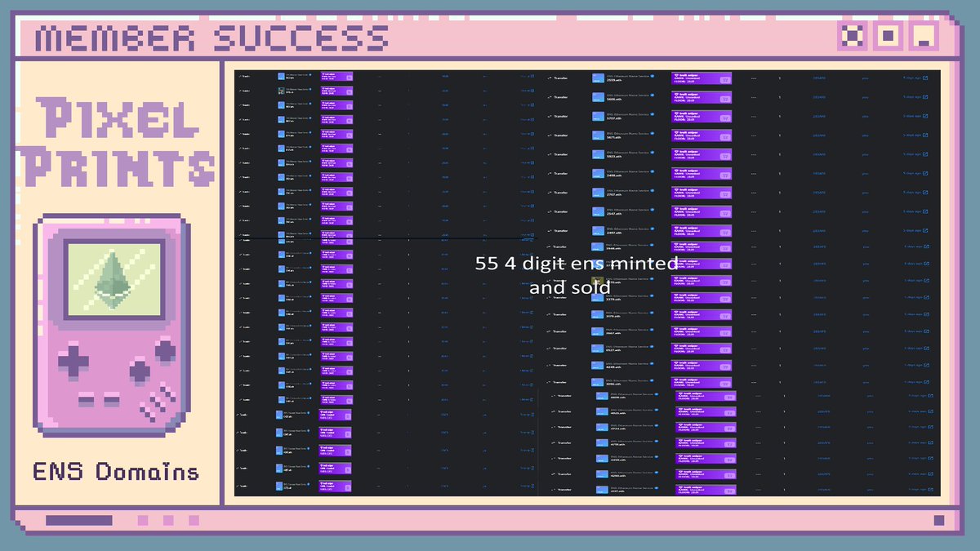Click the Transfer label in the 2559.eth row

click(561, 78)
